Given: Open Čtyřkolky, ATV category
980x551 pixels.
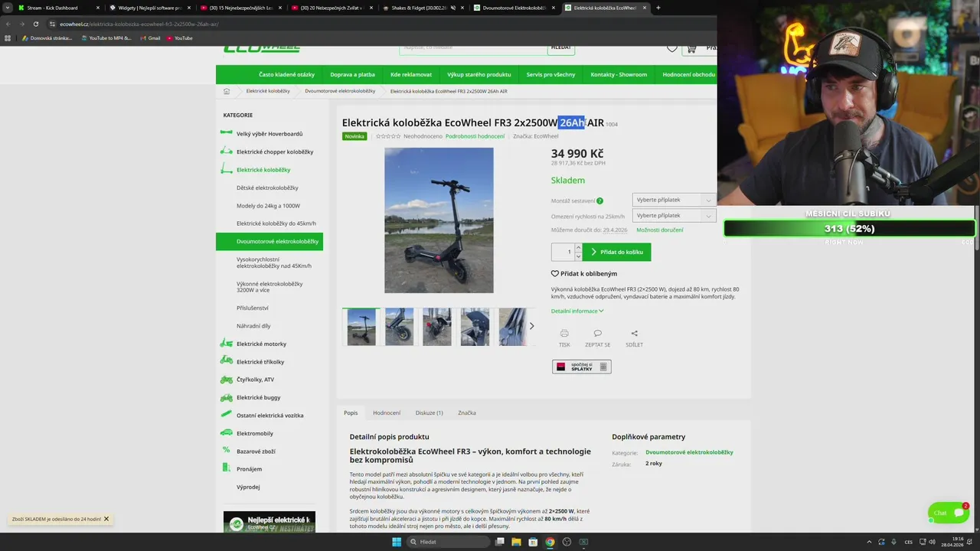Looking at the screenshot, I should [255, 380].
